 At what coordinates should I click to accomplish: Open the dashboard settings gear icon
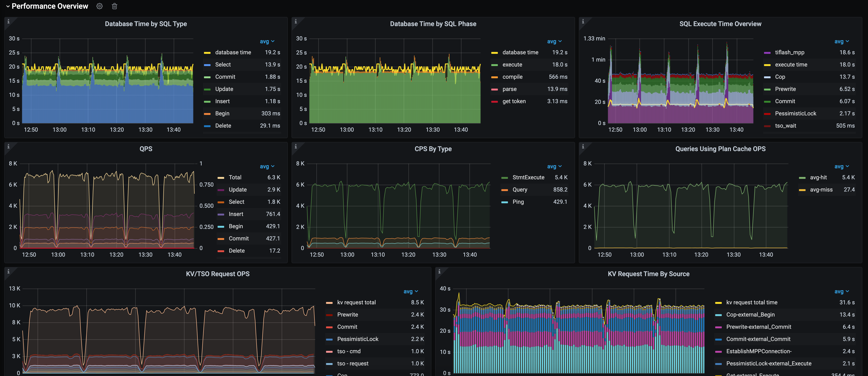(x=99, y=6)
